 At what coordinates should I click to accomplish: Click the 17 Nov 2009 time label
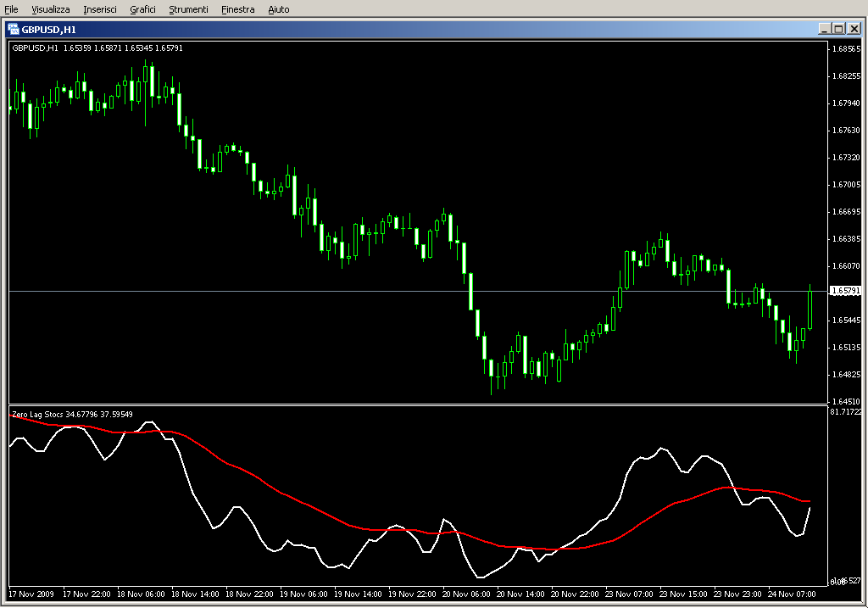point(31,594)
